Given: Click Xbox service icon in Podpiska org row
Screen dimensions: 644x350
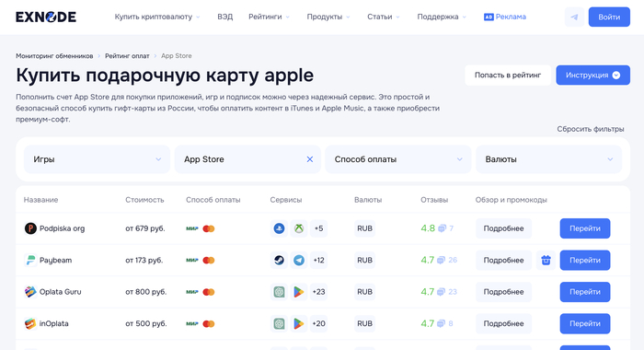Looking at the screenshot, I should click(x=299, y=228).
